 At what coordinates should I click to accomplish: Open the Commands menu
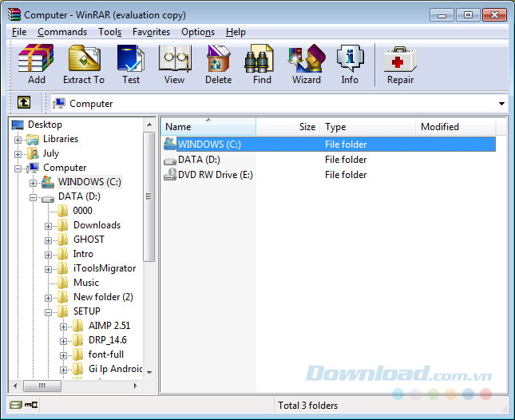pos(62,32)
